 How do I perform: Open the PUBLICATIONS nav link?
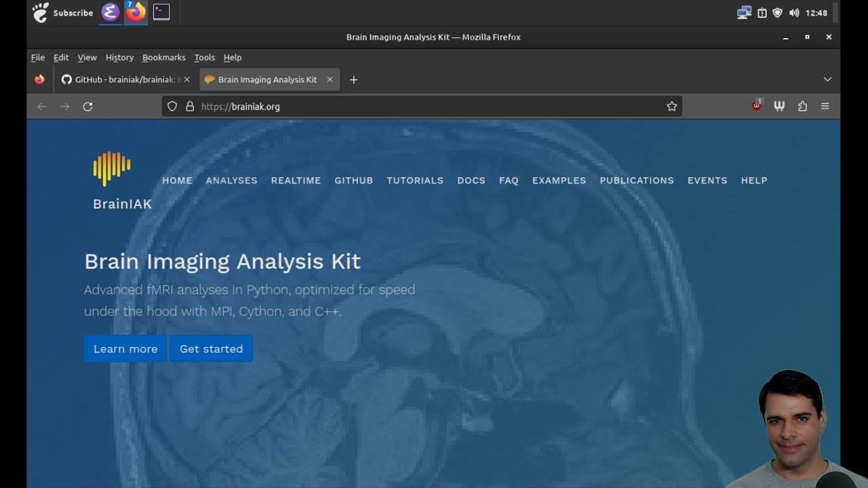tap(637, 180)
